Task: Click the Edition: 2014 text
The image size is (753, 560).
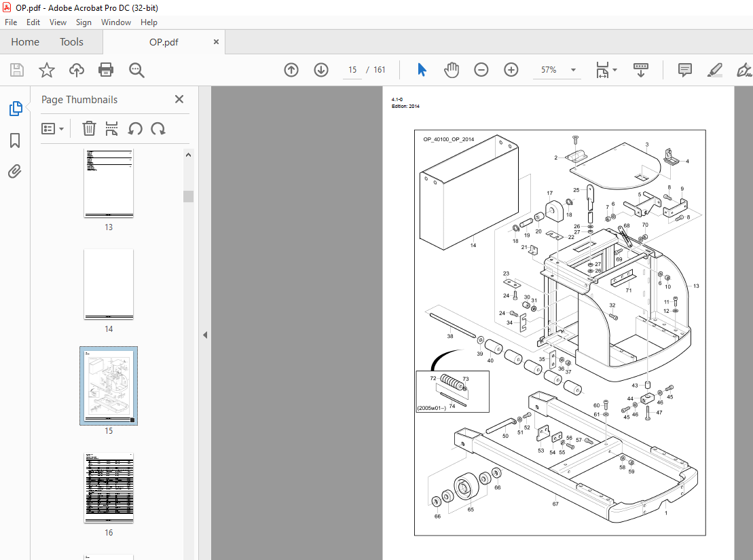Action: 405,106
